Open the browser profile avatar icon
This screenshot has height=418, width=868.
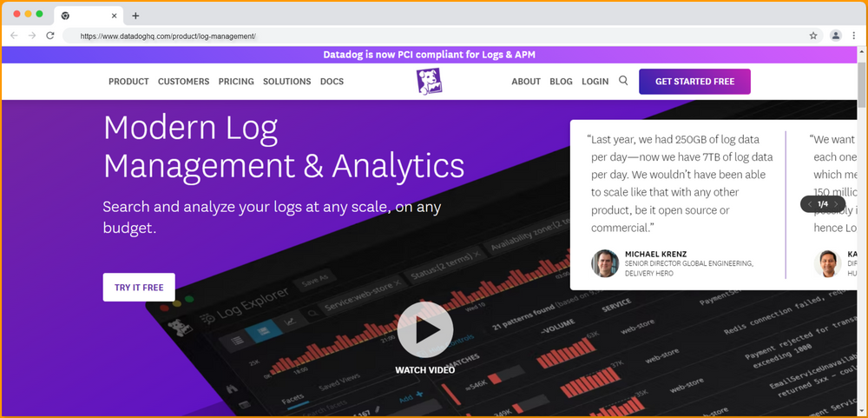[x=835, y=36]
